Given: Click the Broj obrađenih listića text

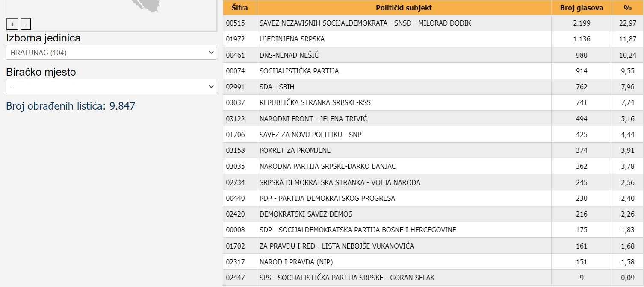Looking at the screenshot, I should pyautogui.click(x=71, y=106).
